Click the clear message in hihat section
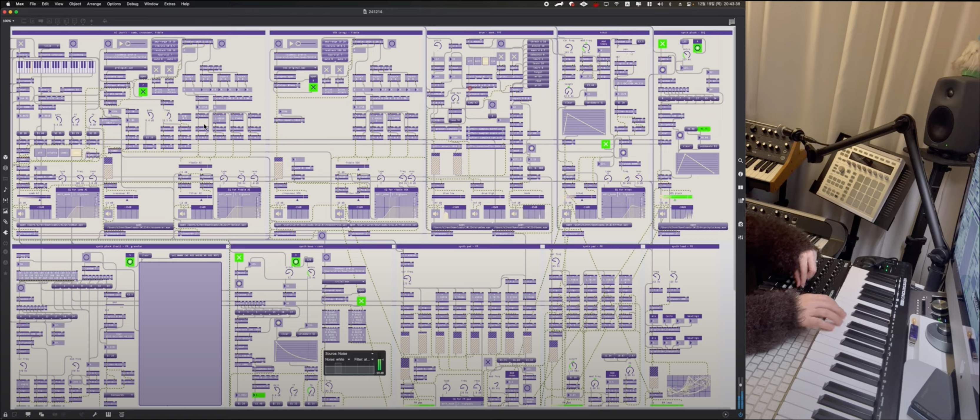Screen dimensions: 980x420 click(569, 103)
